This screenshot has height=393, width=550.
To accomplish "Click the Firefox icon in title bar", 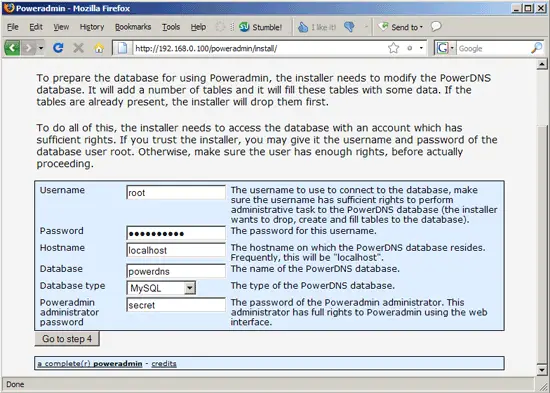I will (8, 8).
